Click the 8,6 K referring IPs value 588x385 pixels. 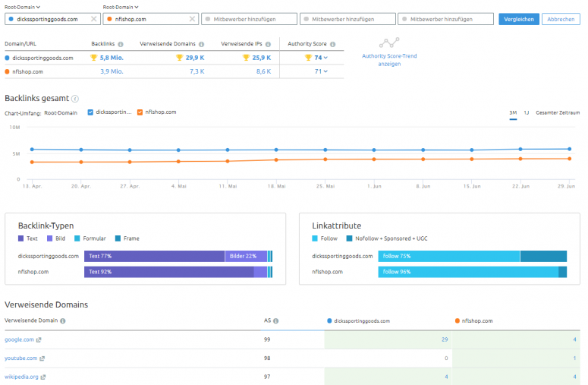coord(263,71)
